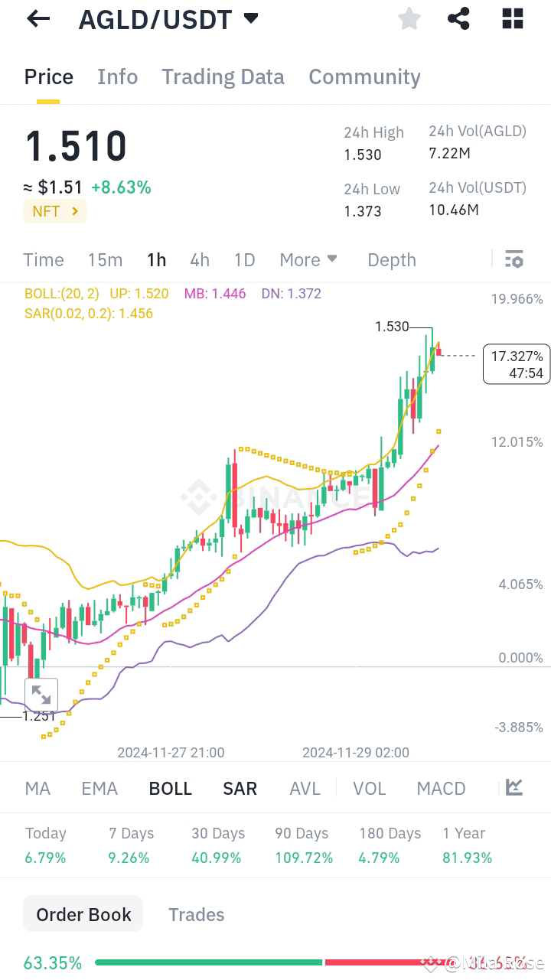Screen dimensions: 551x980
Task: Open chart settings icon beside Depth
Action: (x=514, y=259)
